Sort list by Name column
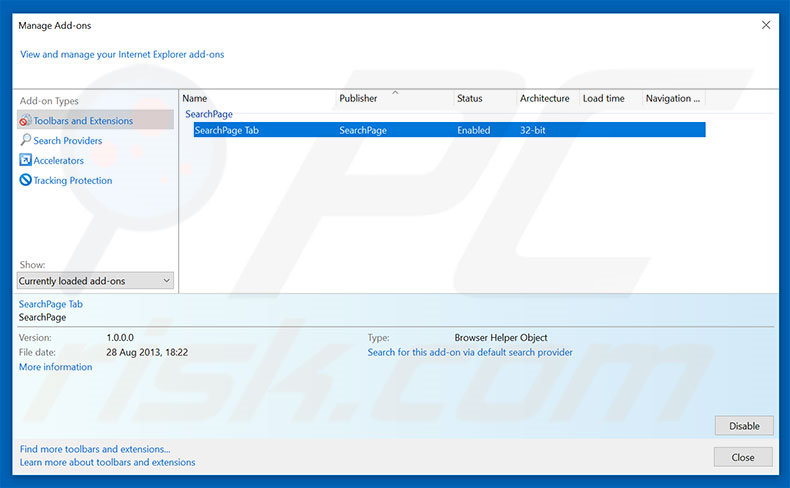The image size is (790, 488). point(258,98)
